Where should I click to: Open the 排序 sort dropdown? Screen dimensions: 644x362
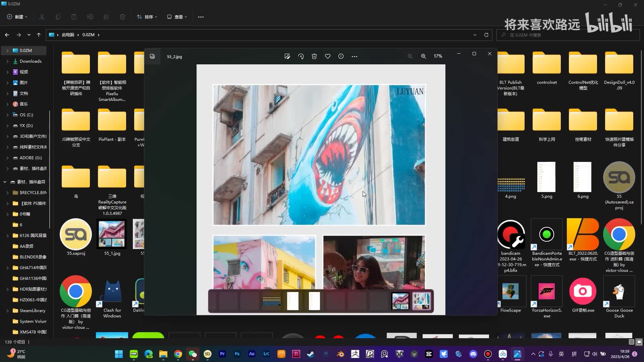pyautogui.click(x=147, y=17)
